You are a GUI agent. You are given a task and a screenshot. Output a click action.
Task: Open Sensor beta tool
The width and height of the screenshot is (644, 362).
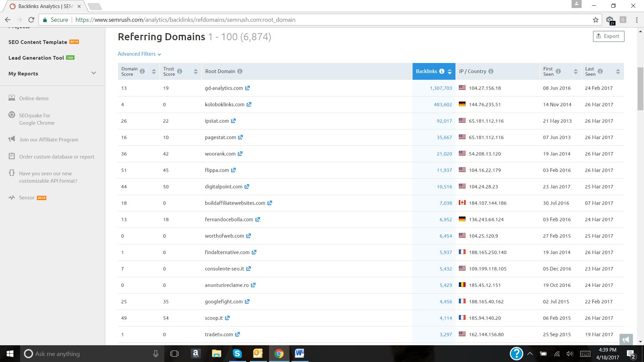(x=28, y=198)
